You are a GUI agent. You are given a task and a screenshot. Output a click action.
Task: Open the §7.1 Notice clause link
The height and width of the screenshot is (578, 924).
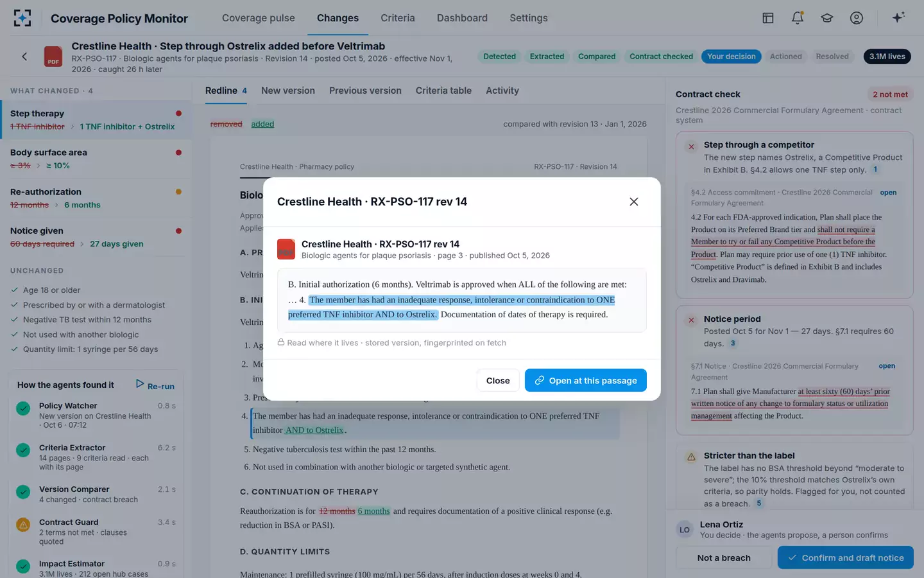click(x=887, y=366)
